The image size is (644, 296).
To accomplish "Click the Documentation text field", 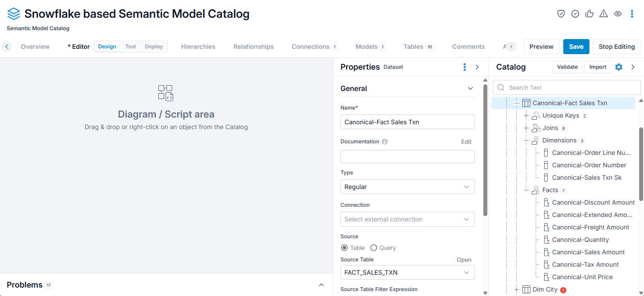I will (407, 157).
